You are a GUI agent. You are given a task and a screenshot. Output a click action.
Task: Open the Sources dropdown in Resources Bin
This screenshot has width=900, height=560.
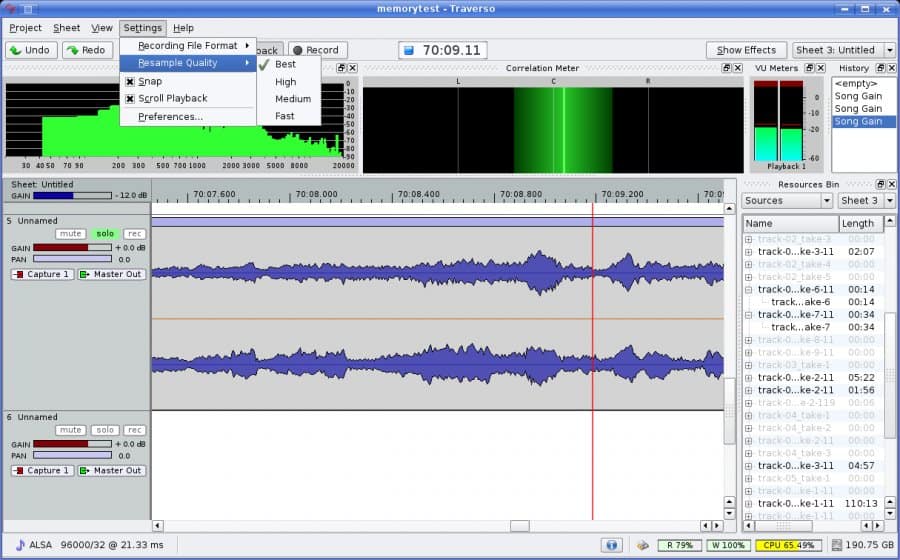788,200
